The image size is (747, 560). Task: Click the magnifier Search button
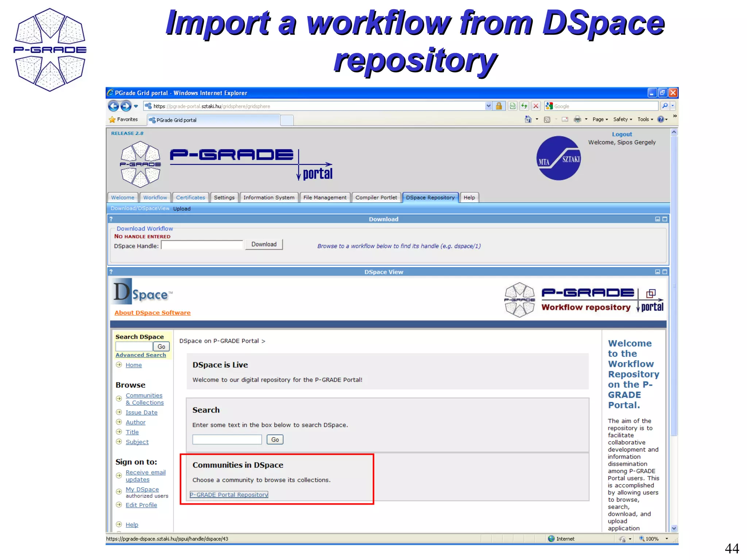point(665,106)
